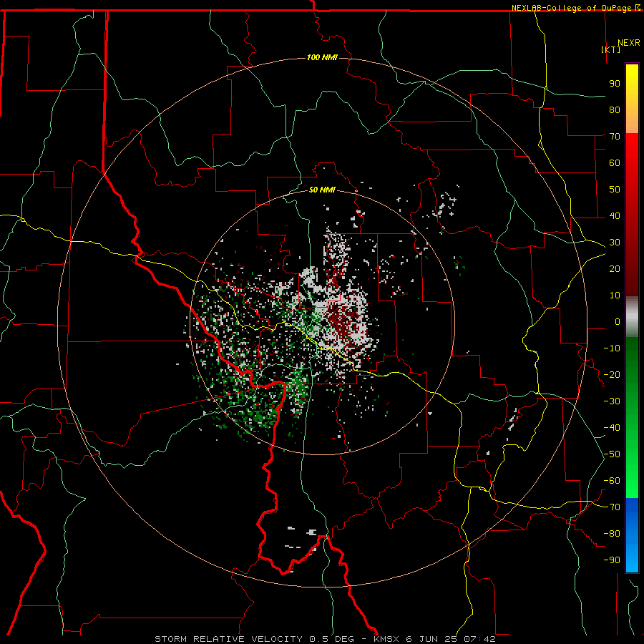Screen dimensions: 644x644
Task: Click the 6 JUN 25 07:42 timestamp
Action: click(x=451, y=639)
